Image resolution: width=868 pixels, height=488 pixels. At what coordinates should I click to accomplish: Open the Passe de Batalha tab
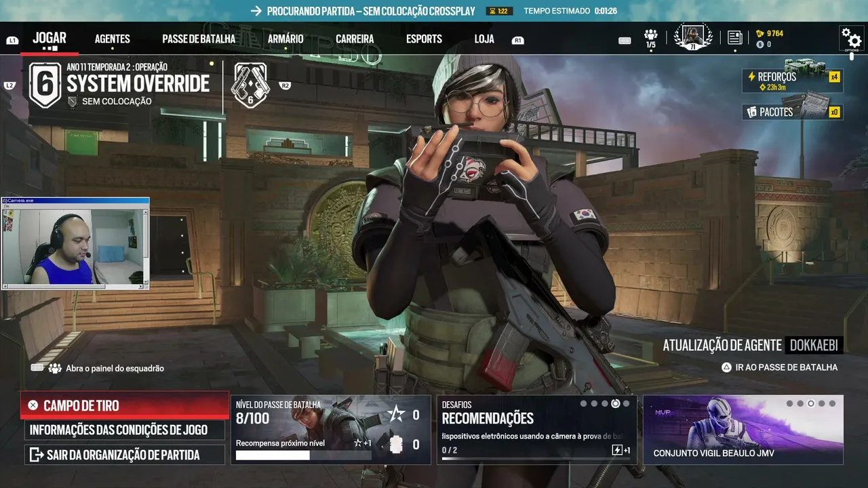[x=199, y=39]
